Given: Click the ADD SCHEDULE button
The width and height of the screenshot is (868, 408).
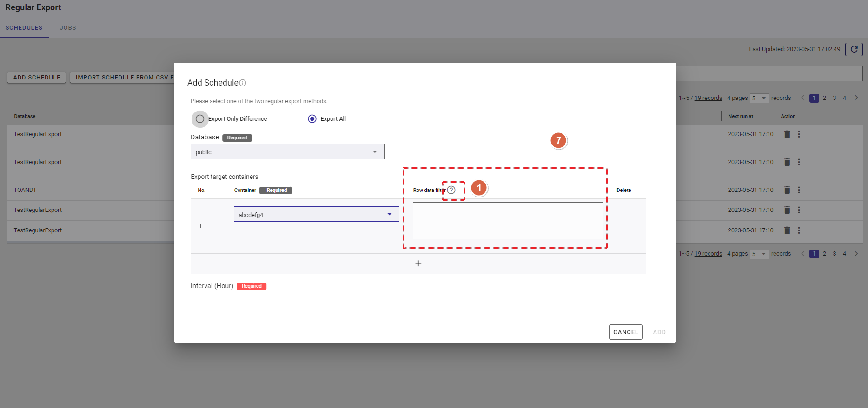Looking at the screenshot, I should [37, 78].
